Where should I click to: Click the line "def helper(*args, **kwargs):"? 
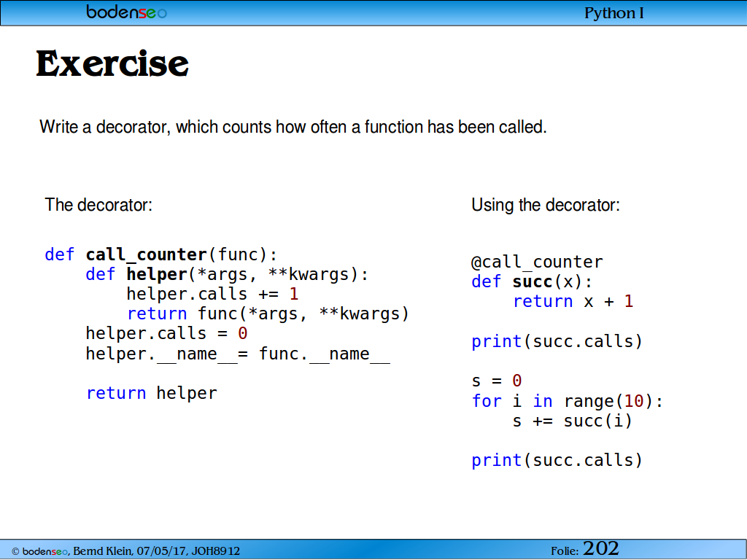point(227,274)
